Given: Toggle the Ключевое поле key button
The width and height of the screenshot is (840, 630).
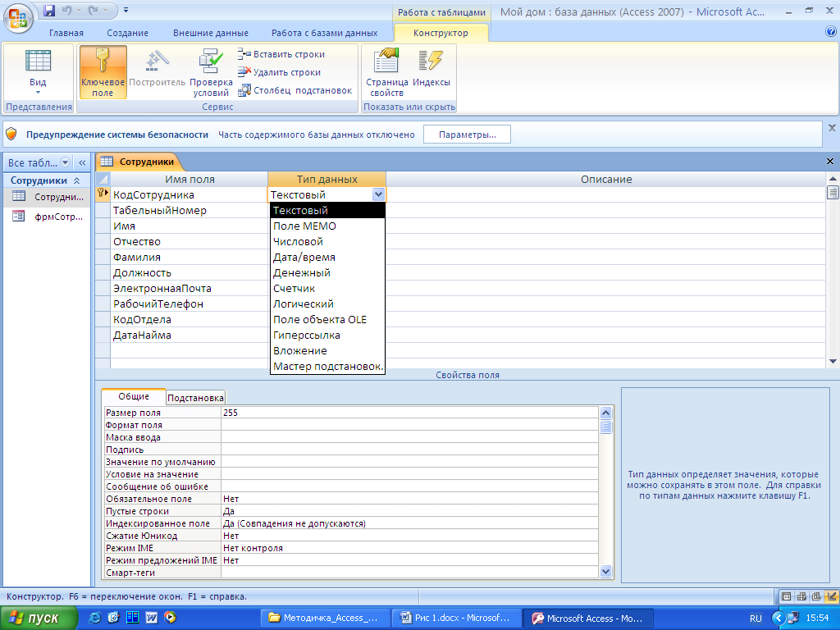Looking at the screenshot, I should [x=103, y=72].
